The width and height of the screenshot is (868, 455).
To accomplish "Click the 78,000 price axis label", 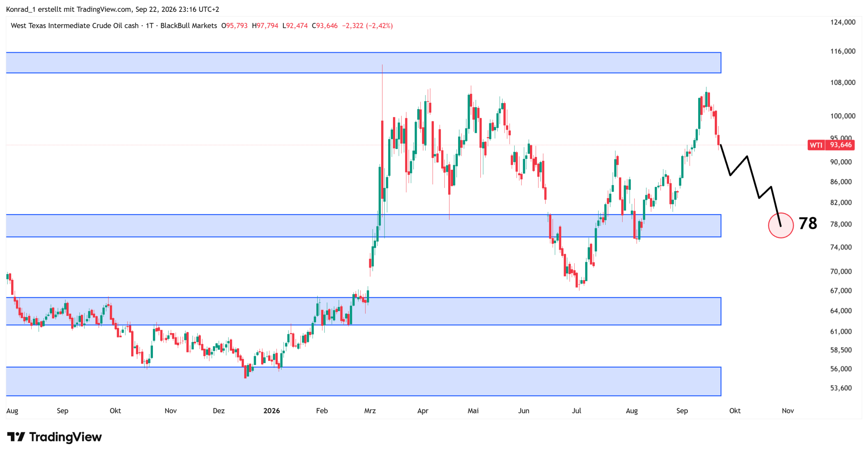I will (x=841, y=224).
